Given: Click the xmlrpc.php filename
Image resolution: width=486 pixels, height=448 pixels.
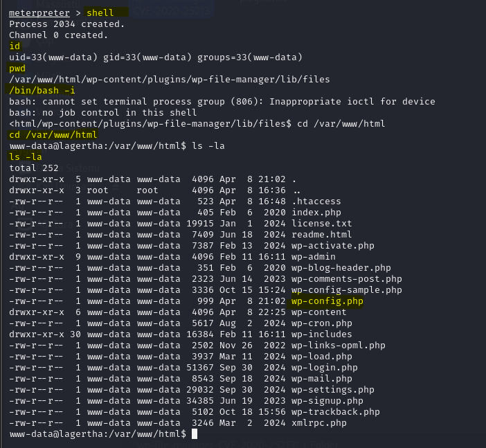Looking at the screenshot, I should [319, 423].
